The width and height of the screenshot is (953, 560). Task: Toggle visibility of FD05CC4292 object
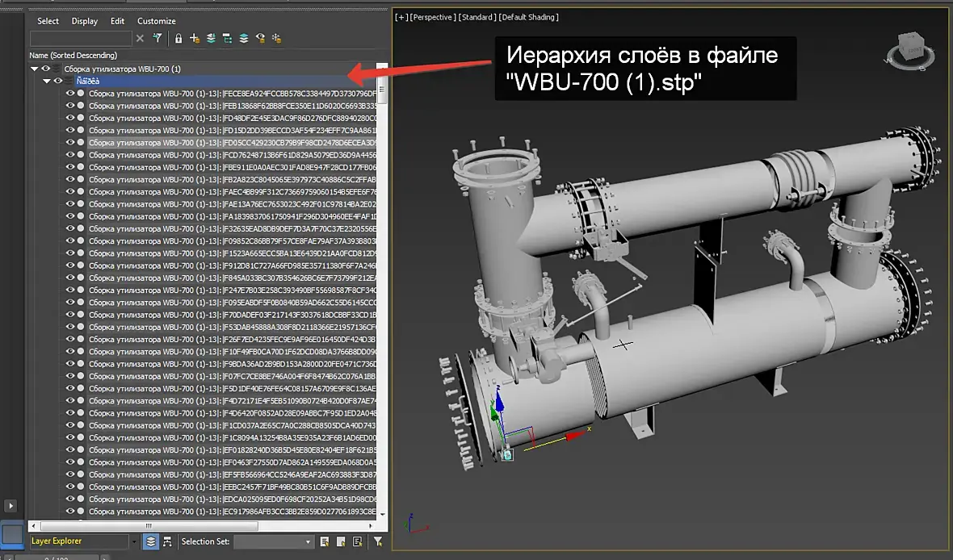(x=70, y=143)
